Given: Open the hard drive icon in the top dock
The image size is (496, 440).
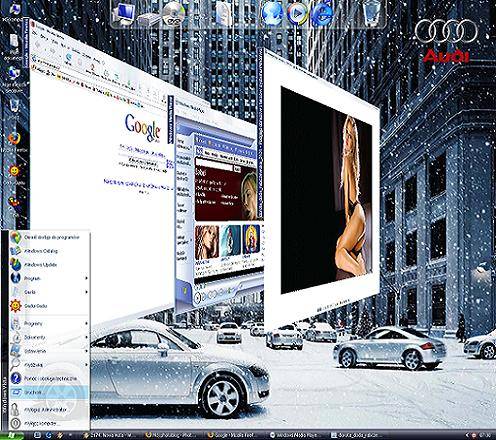Looking at the screenshot, I should (x=148, y=20).
